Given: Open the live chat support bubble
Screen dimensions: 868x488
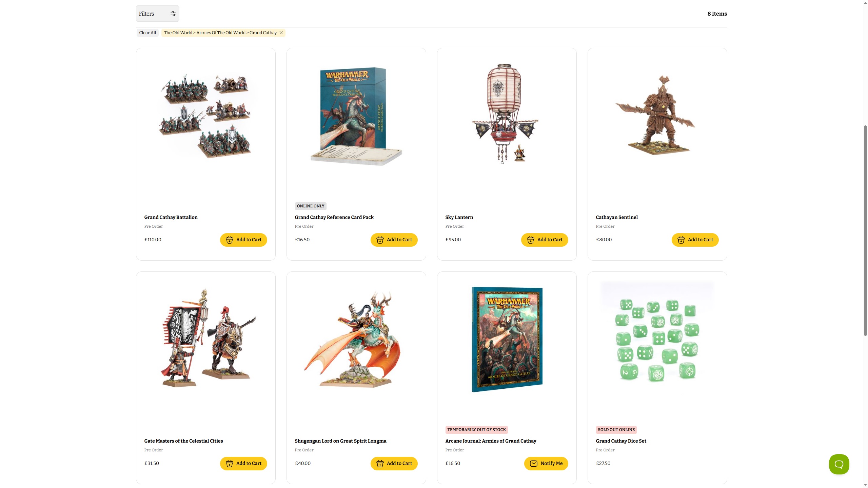Looking at the screenshot, I should 839,464.
